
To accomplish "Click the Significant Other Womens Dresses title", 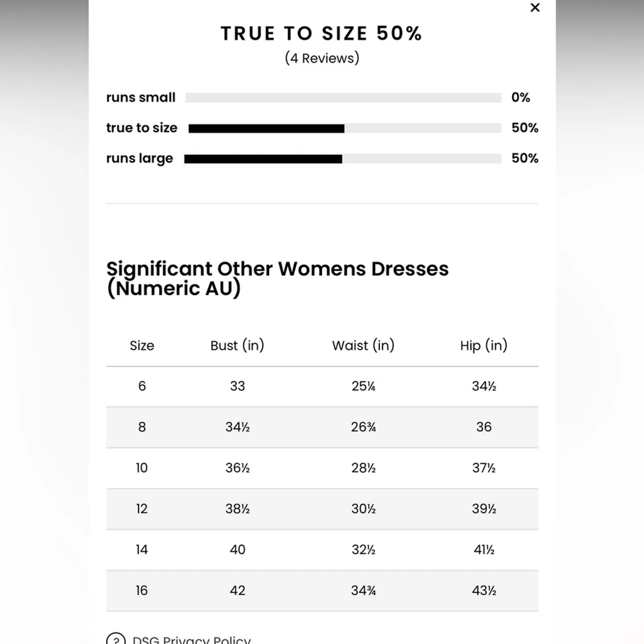I will [x=277, y=278].
